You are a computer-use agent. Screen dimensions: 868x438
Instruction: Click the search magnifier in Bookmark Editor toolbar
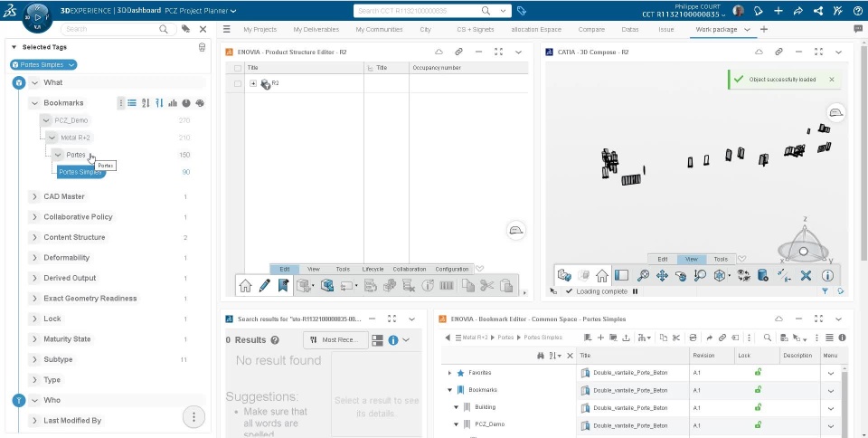point(768,338)
